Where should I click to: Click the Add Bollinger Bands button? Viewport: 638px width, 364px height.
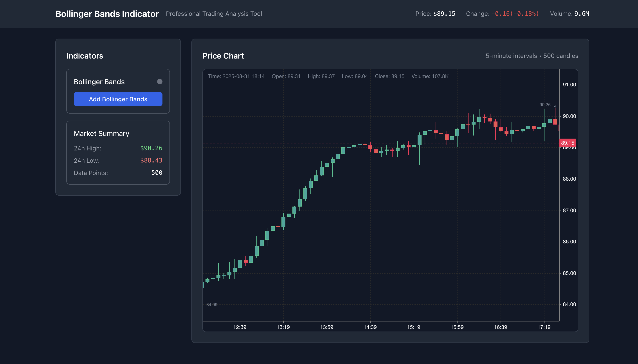[118, 99]
